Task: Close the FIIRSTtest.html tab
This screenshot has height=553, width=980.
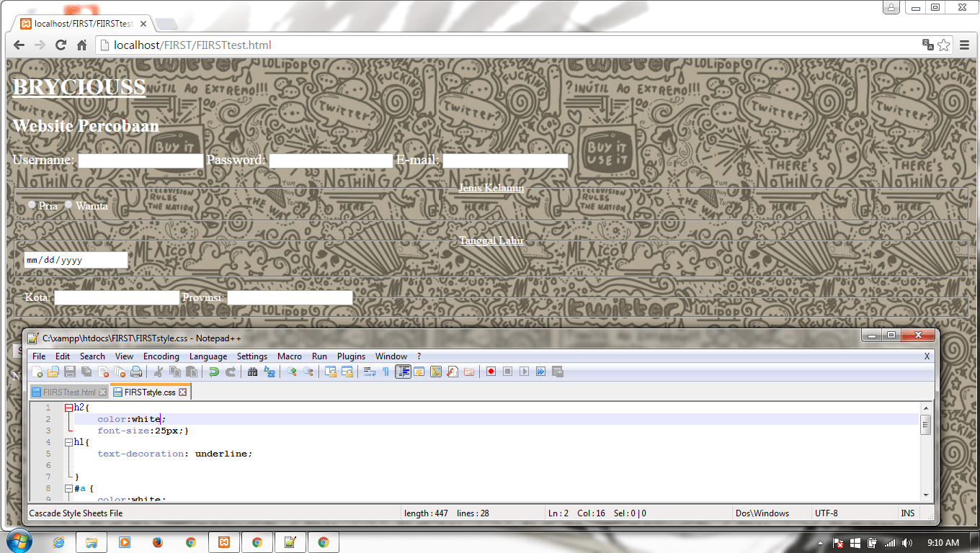Action: pos(102,392)
